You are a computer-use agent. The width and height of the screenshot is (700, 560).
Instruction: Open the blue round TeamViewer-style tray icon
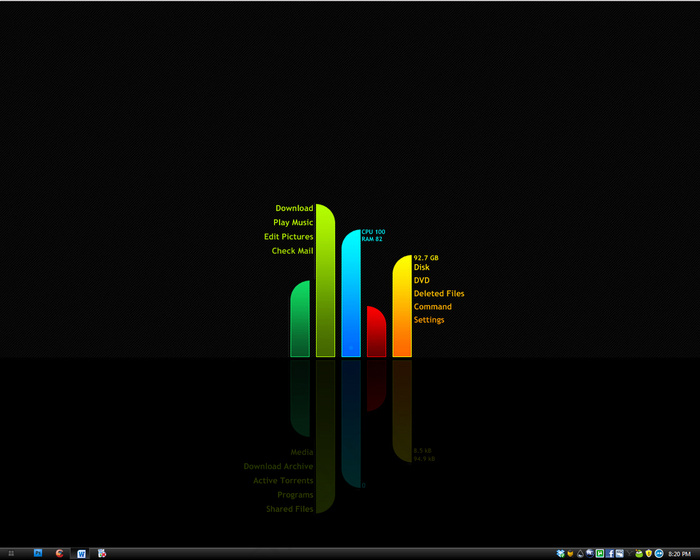click(658, 554)
